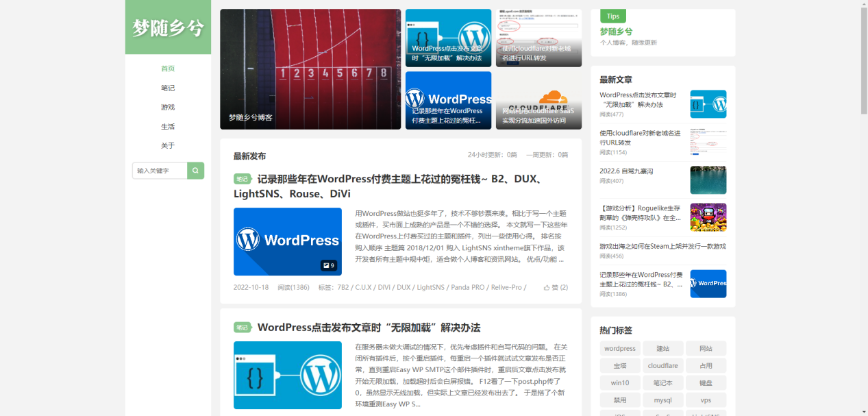Click the 7B2 tag link
Image resolution: width=868 pixels, height=416 pixels.
coord(343,288)
